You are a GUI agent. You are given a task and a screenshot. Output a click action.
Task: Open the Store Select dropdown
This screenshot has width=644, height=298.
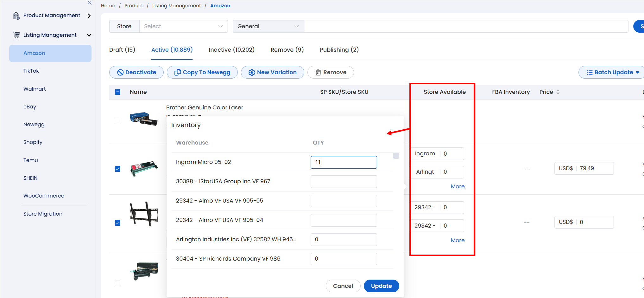point(184,26)
